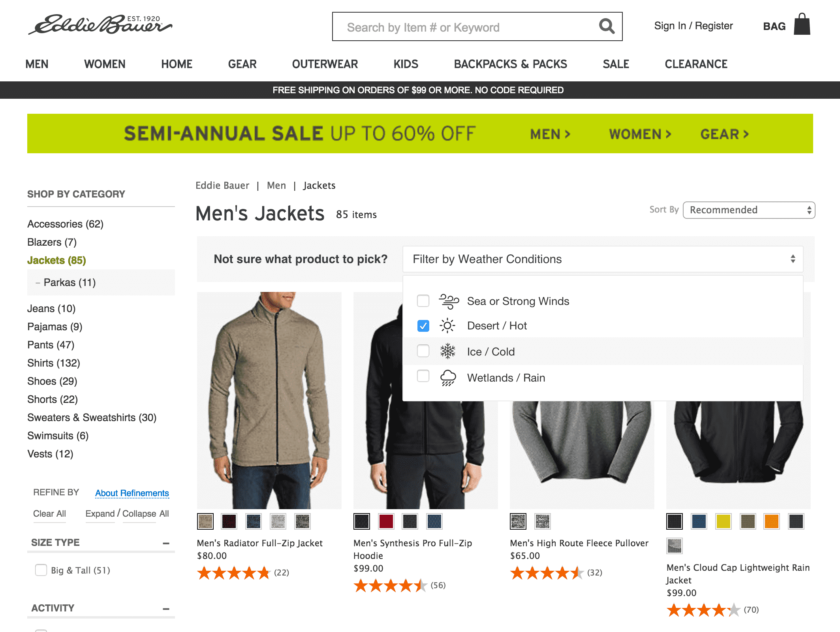The width and height of the screenshot is (840, 632).
Task: Open the About Refinements link
Action: tap(132, 493)
